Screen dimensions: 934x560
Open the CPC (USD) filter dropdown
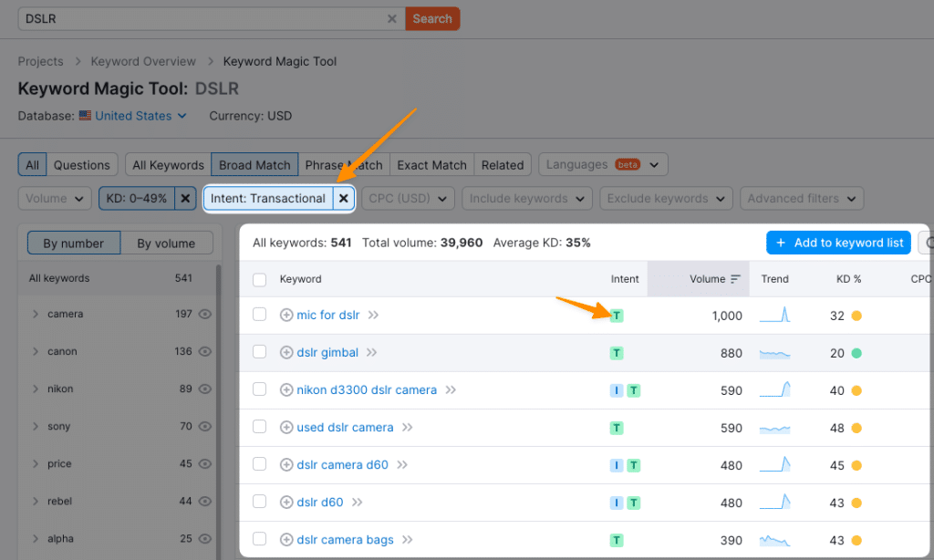(408, 198)
